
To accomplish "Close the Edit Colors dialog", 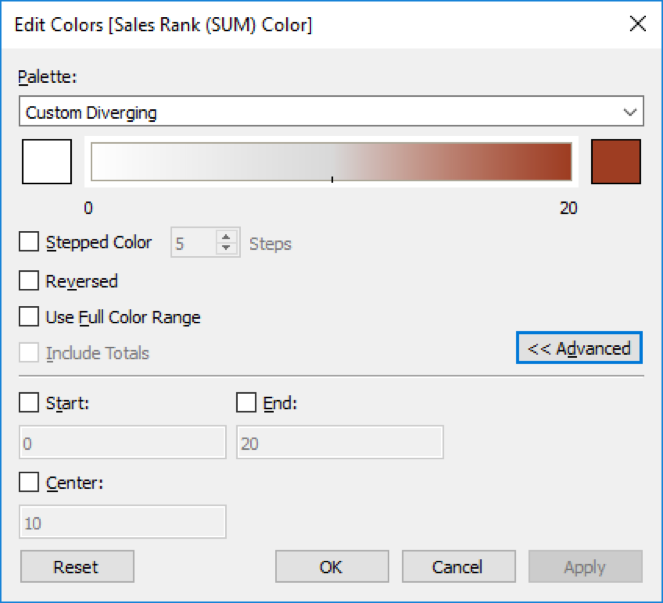I will [637, 25].
